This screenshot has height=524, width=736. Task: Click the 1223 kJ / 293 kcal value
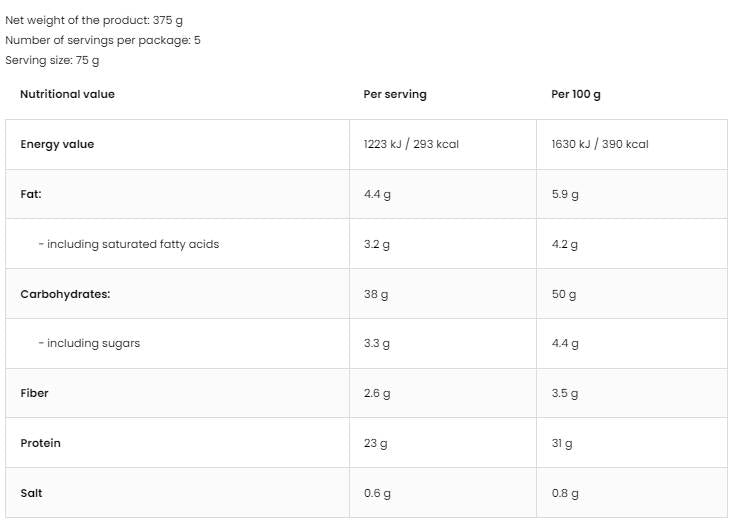point(411,144)
